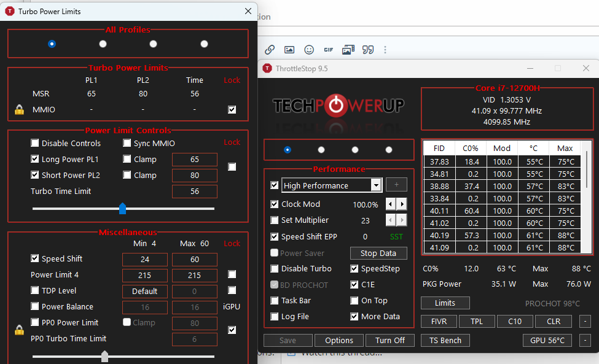
Task: Click the media gallery icon in forum toolbar
Action: (x=348, y=50)
